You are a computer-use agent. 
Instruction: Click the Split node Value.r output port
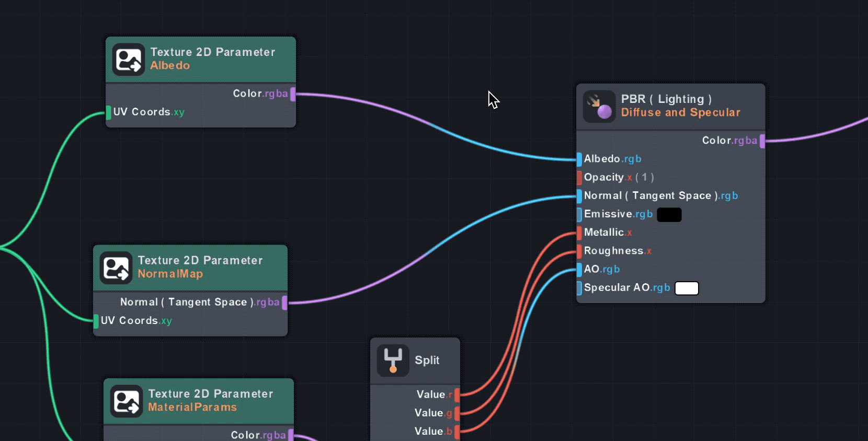457,395
